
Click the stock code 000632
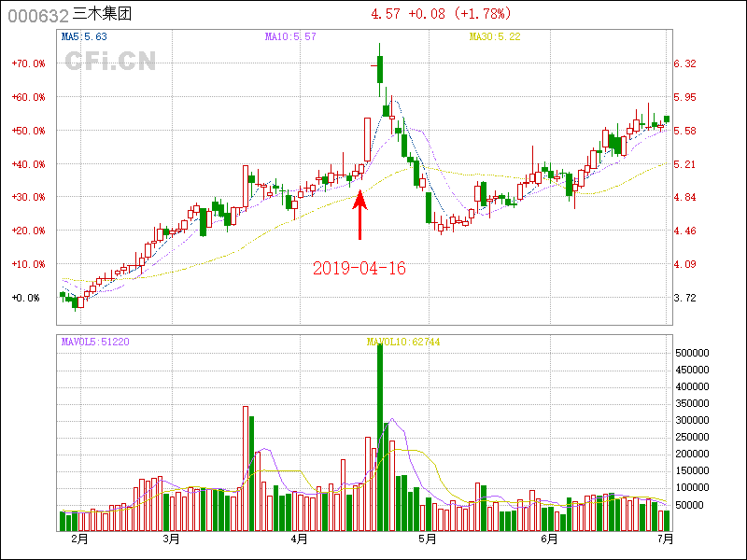pyautogui.click(x=37, y=15)
